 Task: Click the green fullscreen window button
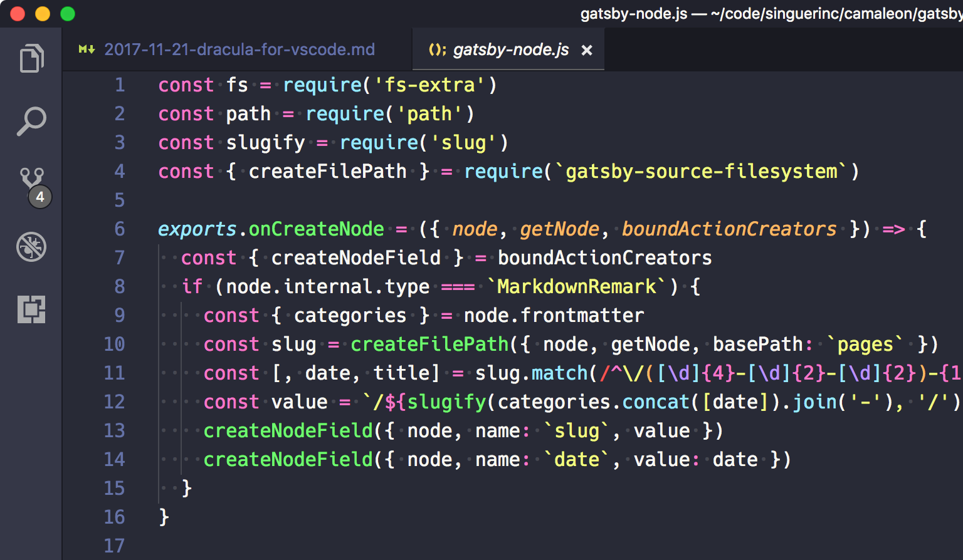point(68,14)
